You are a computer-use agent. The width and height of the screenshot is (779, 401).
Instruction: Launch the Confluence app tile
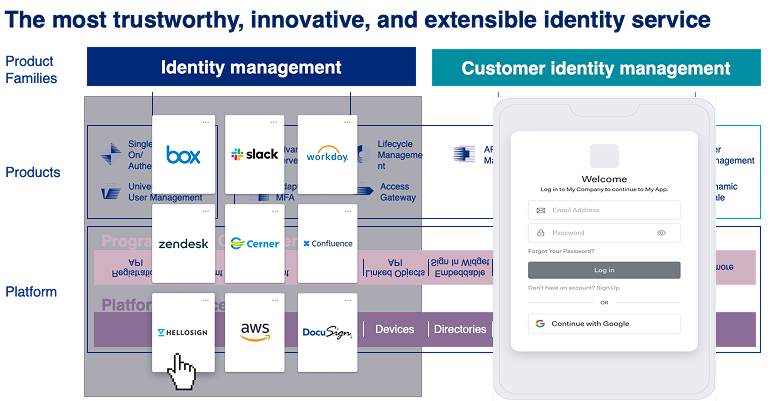(327, 243)
